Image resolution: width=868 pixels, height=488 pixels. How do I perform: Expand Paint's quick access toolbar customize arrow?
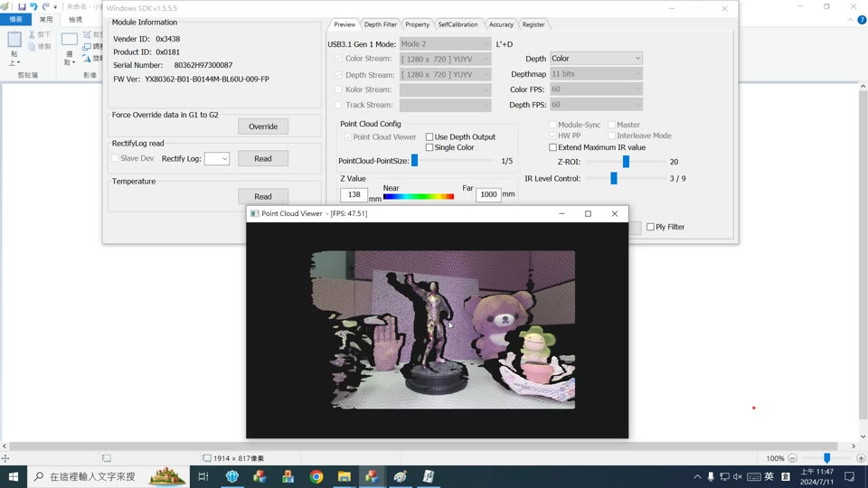point(55,7)
